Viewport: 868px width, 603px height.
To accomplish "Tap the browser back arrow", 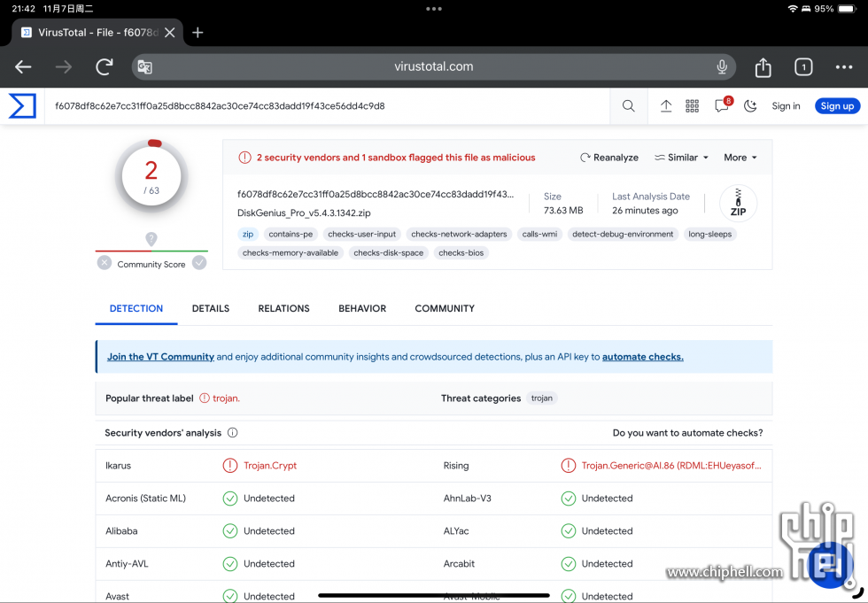I will (x=23, y=67).
